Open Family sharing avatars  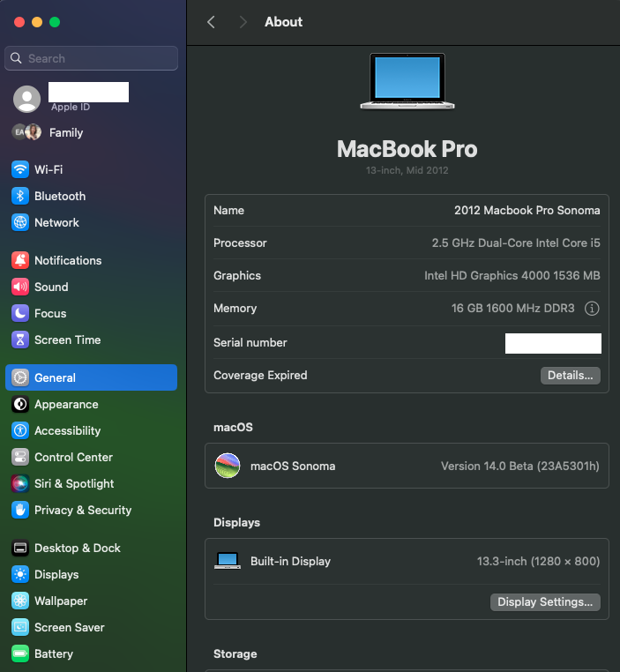coord(26,132)
